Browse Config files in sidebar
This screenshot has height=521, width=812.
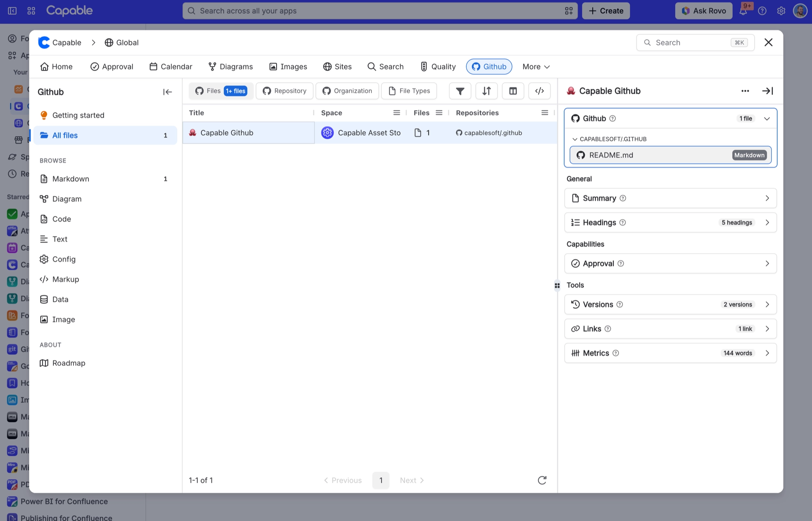coord(106,259)
